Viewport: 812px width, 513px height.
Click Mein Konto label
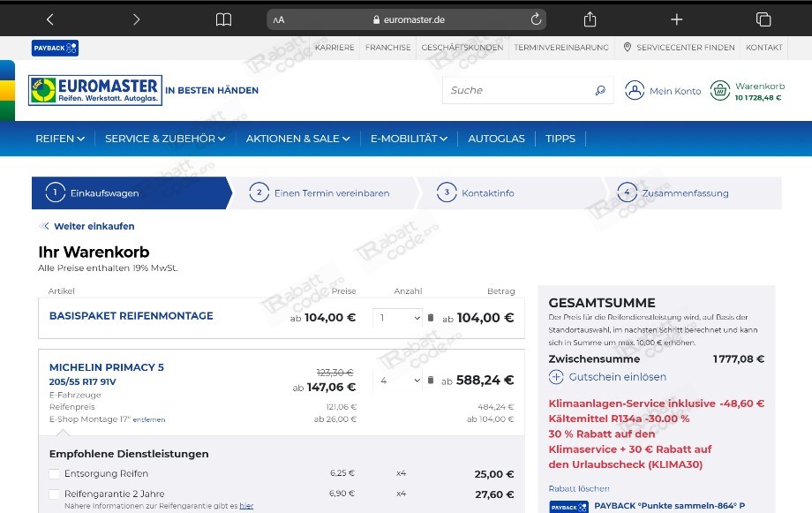pyautogui.click(x=675, y=91)
